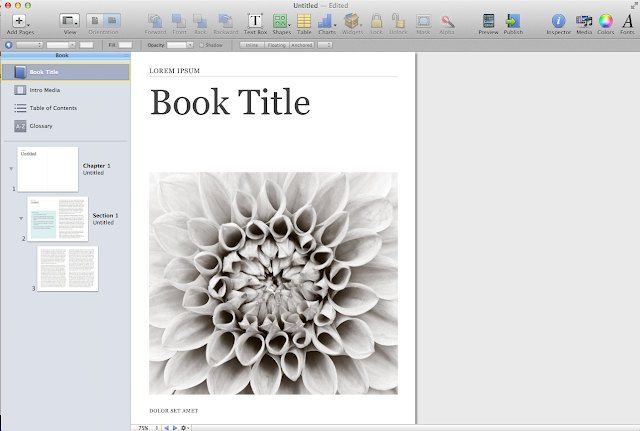Click the Unlock icon
640x431 pixels.
point(398,21)
